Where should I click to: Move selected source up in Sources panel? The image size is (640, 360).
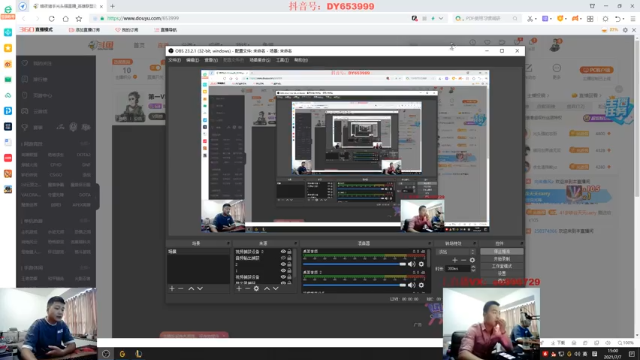point(267,289)
